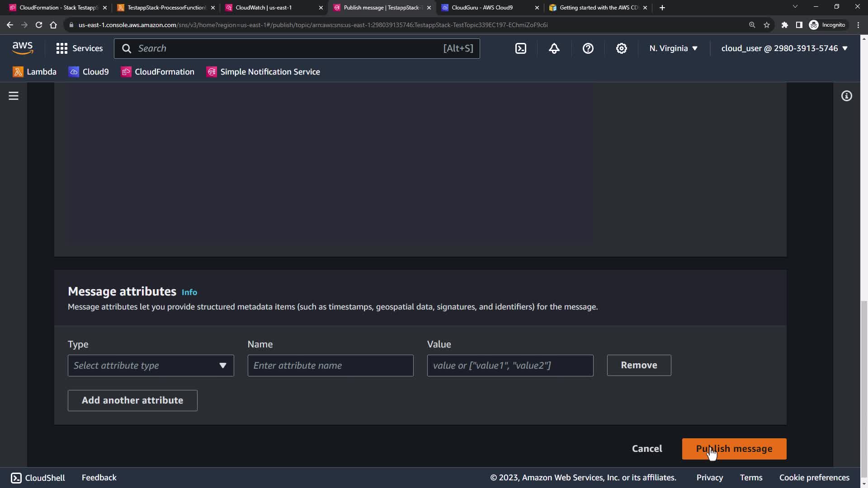
Task: Open CloudShell from the top navigation icon
Action: coord(521,48)
